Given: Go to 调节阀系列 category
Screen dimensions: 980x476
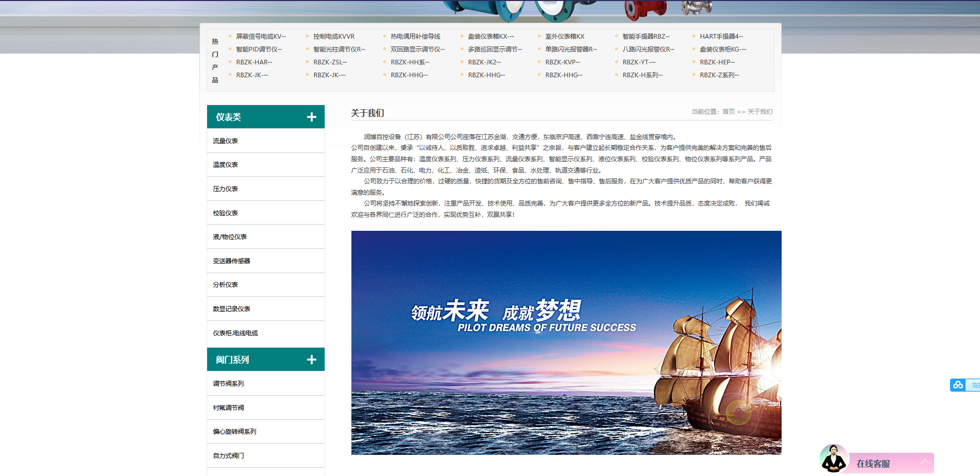Looking at the screenshot, I should 228,384.
